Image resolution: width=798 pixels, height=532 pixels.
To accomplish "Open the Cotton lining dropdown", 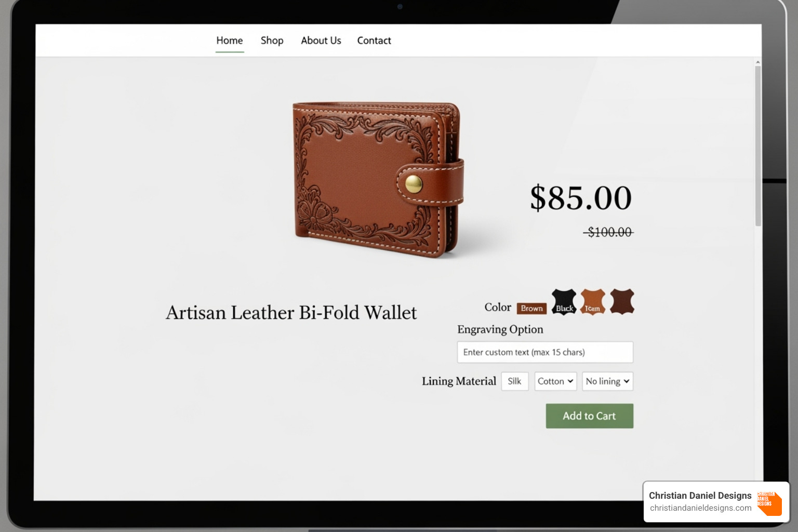I will 555,381.
